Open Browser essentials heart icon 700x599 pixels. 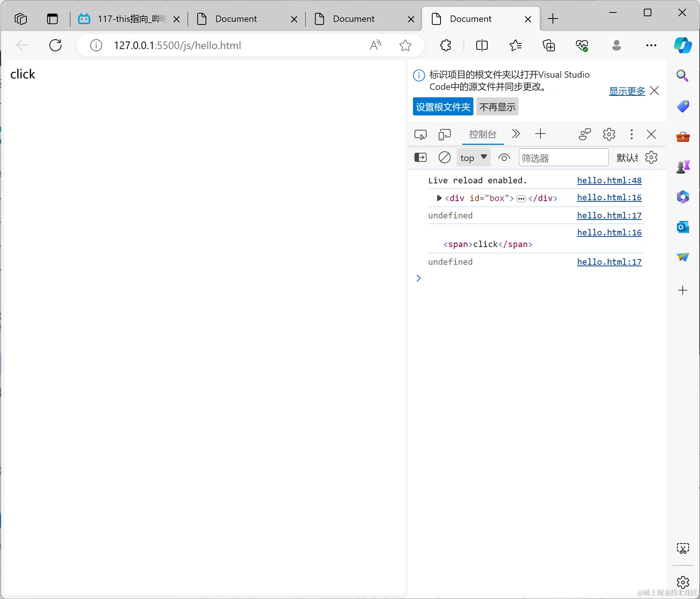tap(582, 45)
